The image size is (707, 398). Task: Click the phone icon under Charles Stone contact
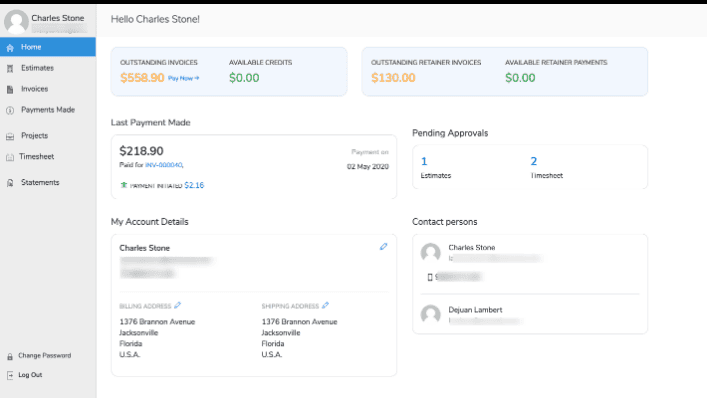click(430, 277)
